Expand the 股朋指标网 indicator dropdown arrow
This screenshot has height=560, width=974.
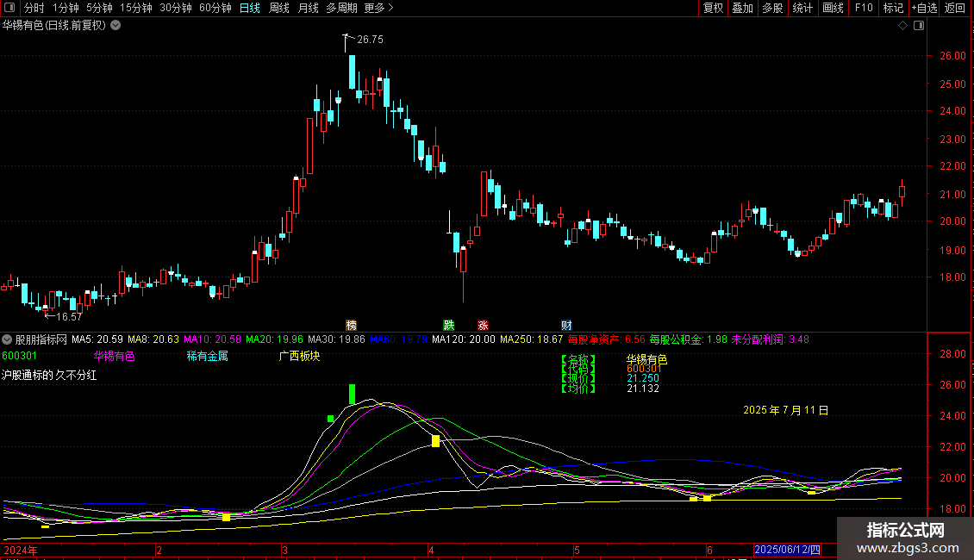[x=8, y=339]
